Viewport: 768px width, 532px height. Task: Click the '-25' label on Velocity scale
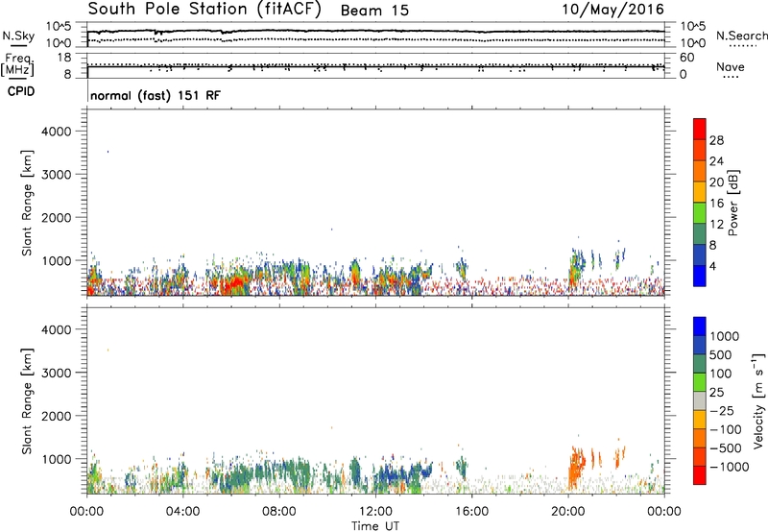722,410
